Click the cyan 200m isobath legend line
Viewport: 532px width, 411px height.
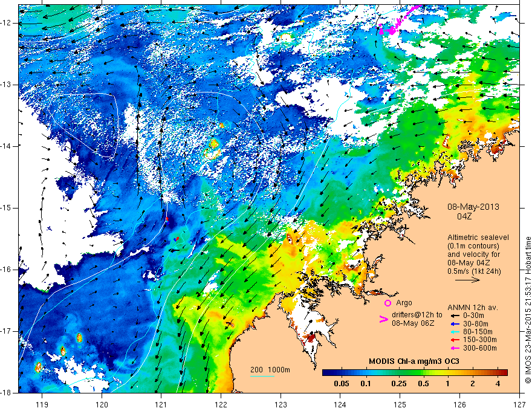pyautogui.click(x=262, y=376)
